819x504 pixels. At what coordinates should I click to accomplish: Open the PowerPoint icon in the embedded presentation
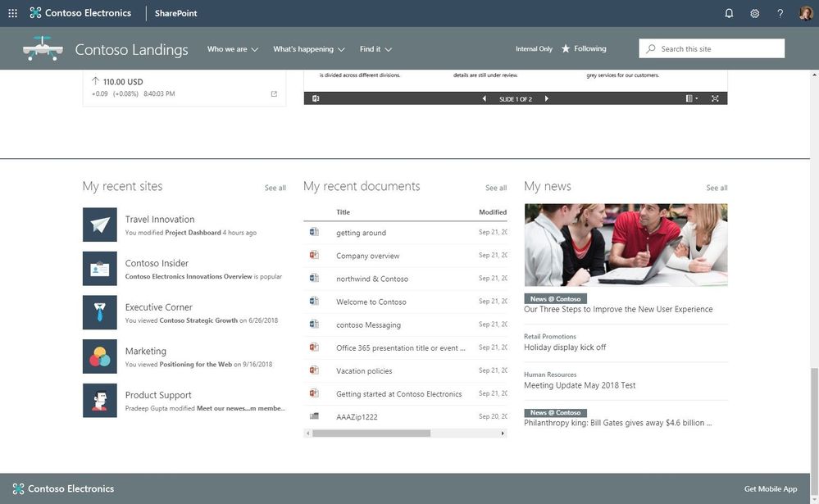[315, 98]
